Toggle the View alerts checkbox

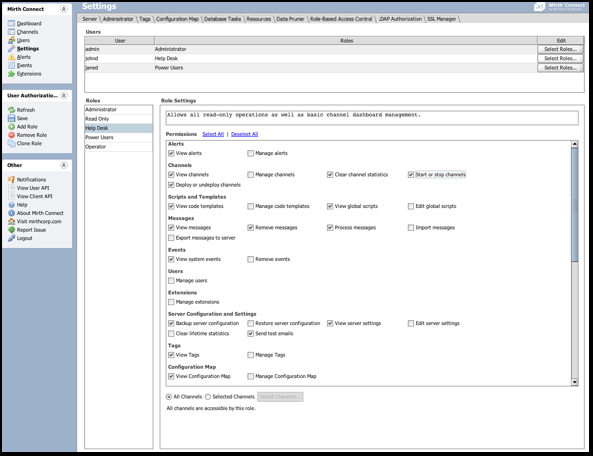click(171, 153)
